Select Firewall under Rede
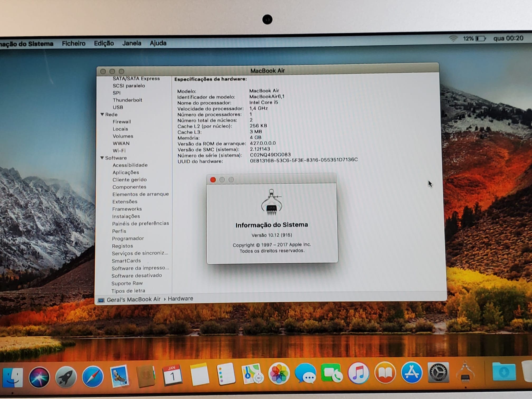The image size is (532, 399). tap(122, 122)
